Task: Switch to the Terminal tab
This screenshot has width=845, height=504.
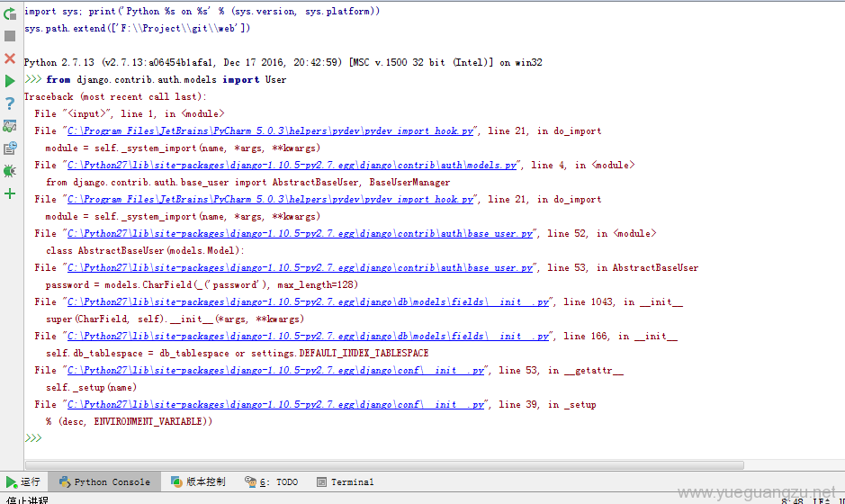Action: coord(346,481)
